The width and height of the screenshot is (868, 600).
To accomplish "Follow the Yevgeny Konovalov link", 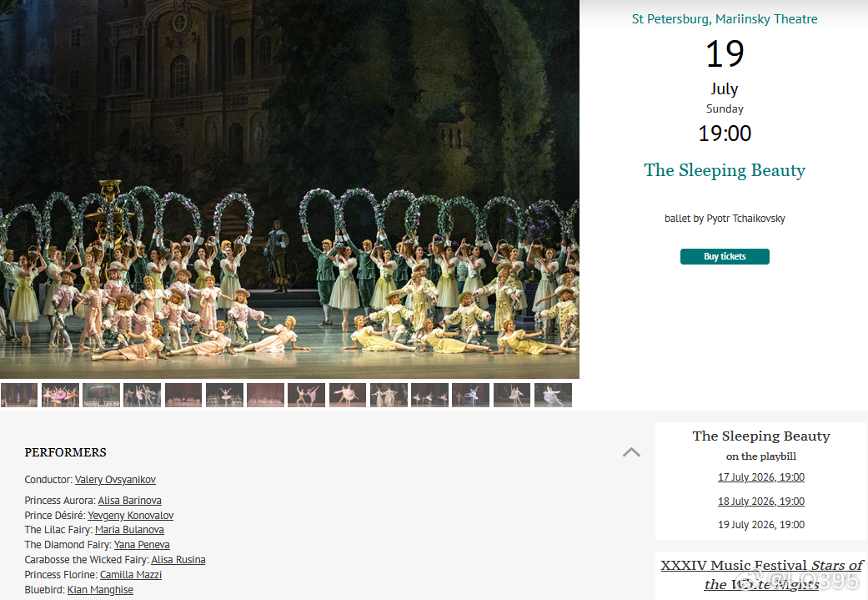I will tap(131, 515).
